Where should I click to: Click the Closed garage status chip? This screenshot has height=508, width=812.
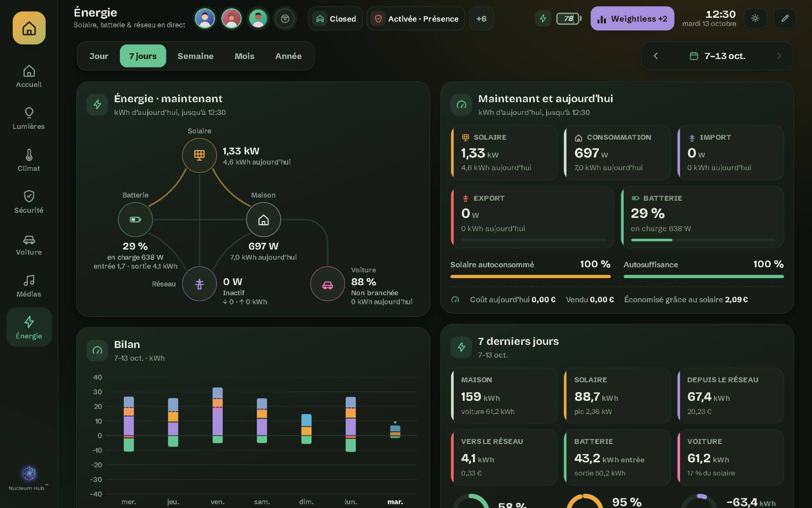[x=335, y=19]
